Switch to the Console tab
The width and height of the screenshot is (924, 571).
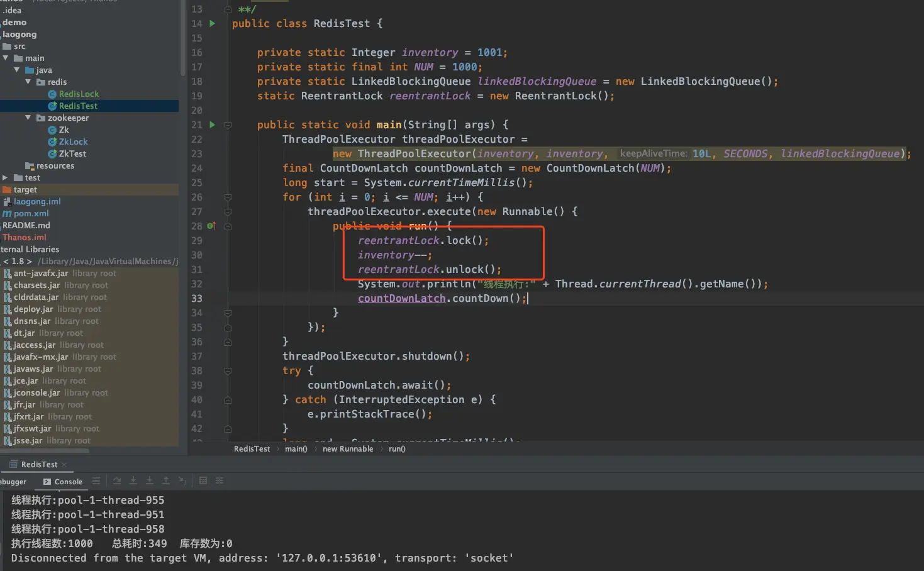tap(63, 482)
